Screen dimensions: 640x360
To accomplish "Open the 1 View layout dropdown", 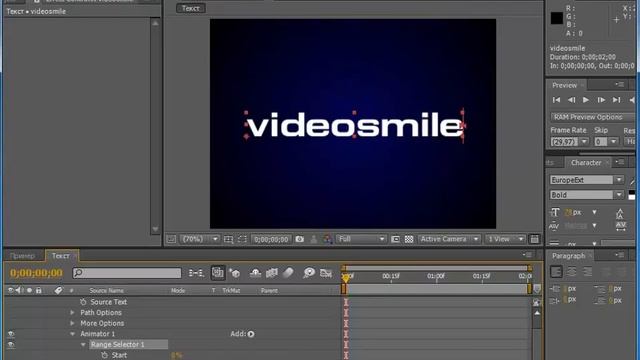I will (x=505, y=239).
